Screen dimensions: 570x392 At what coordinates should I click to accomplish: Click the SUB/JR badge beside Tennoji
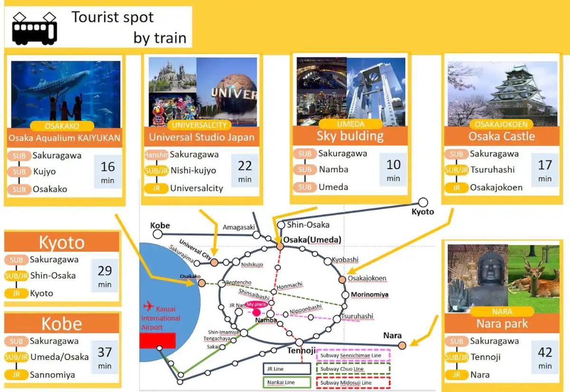[x=456, y=357]
